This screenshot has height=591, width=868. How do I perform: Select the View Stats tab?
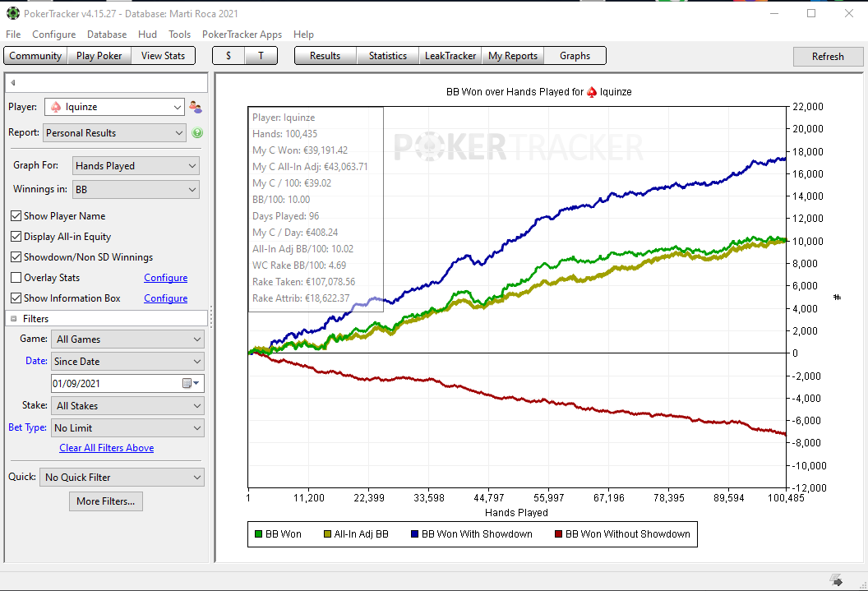point(164,56)
